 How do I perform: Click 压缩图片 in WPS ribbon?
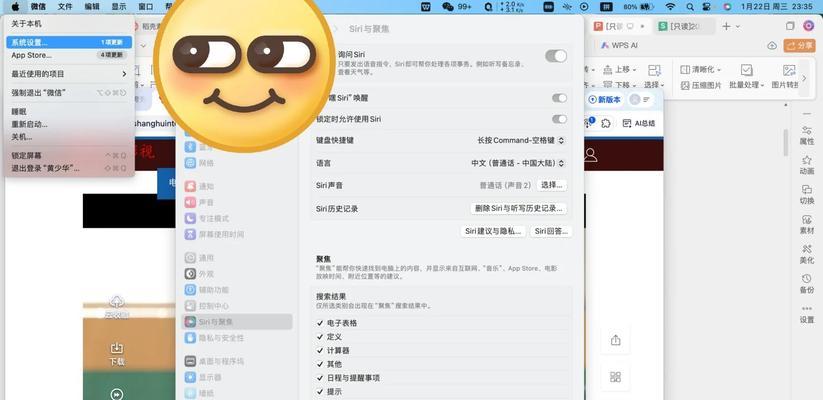701,85
